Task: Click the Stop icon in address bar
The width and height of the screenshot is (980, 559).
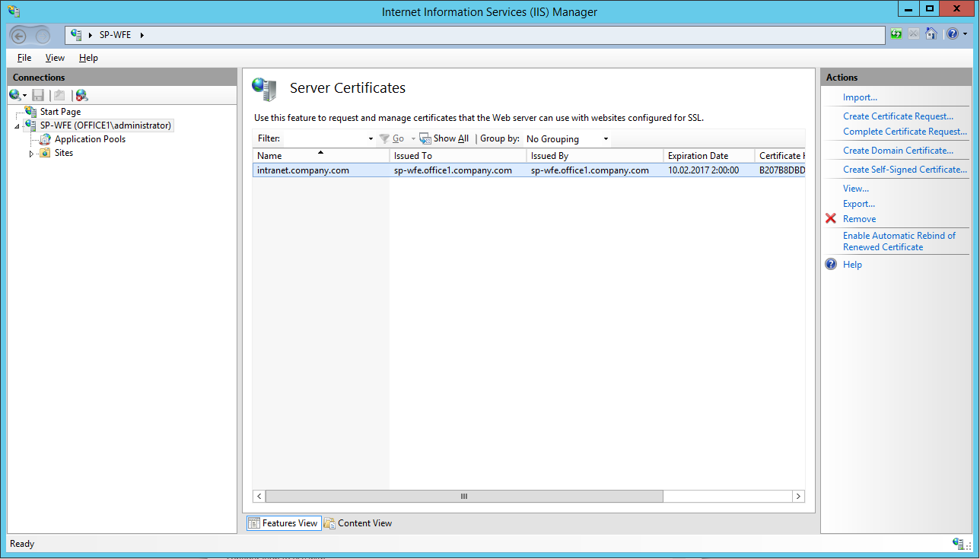Action: pos(914,34)
